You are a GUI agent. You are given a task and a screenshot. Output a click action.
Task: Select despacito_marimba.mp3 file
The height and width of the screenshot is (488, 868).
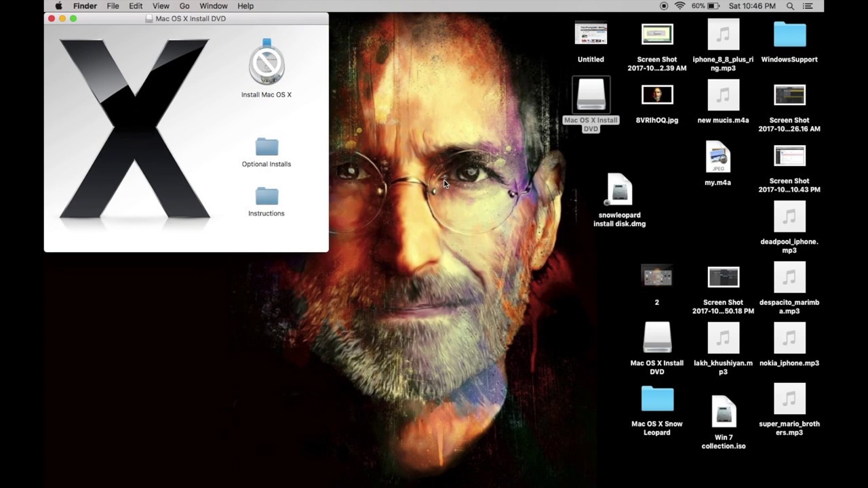[790, 277]
